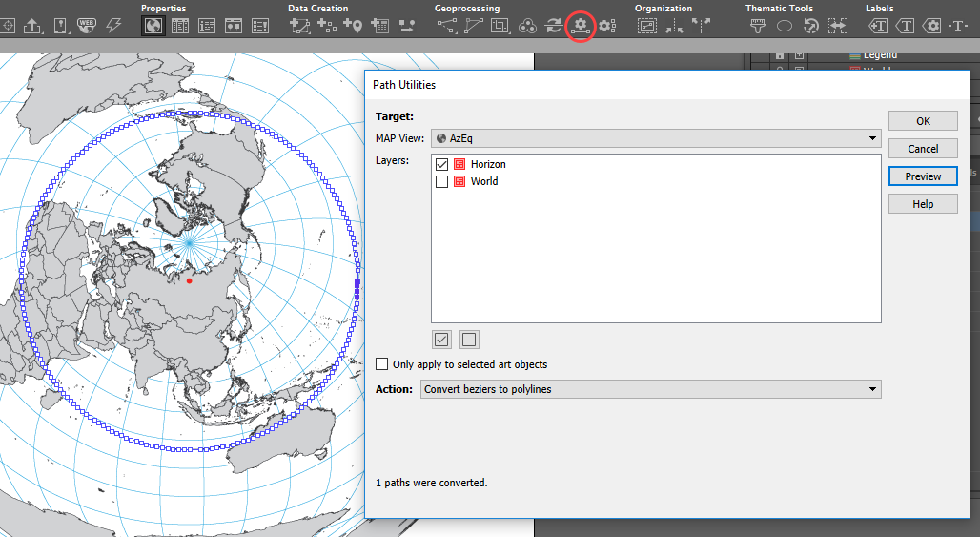980x537 pixels.
Task: Click the triangle path nodes Geoprocessing icon
Action: pyautogui.click(x=474, y=26)
